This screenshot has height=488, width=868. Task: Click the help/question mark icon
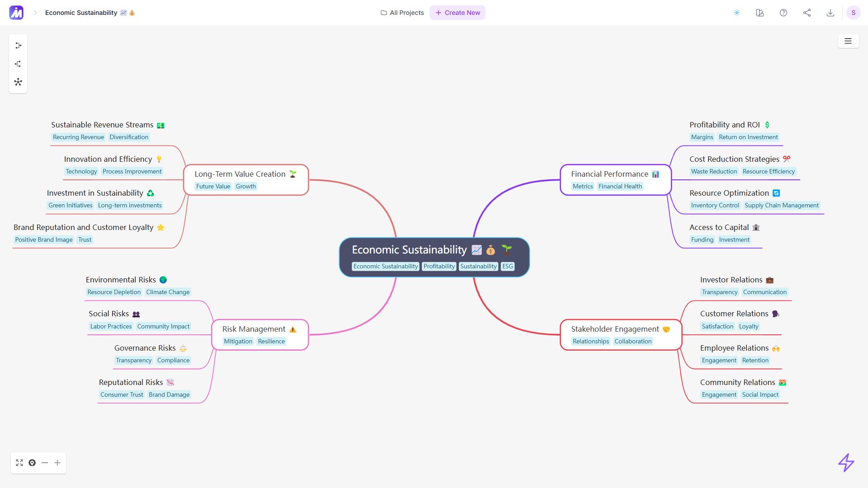[x=783, y=13]
